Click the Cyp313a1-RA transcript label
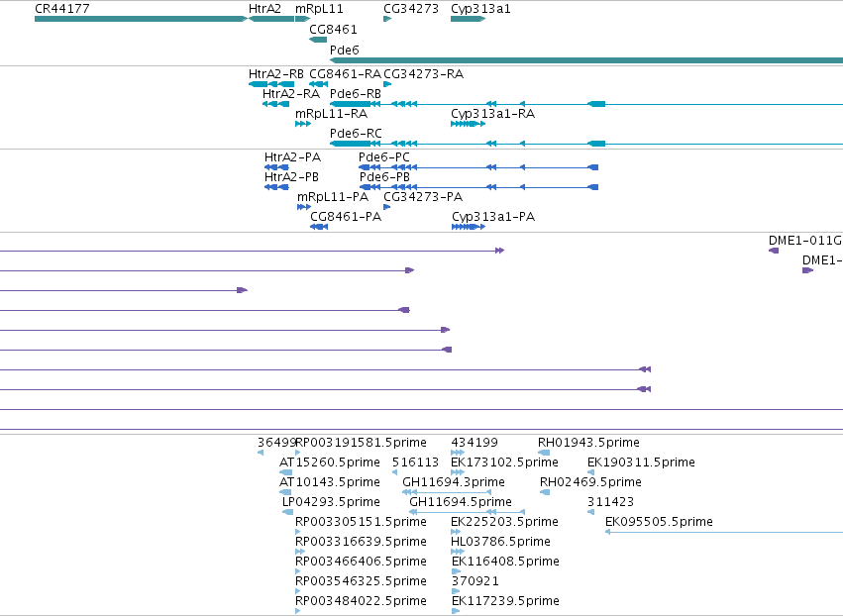 (x=492, y=114)
